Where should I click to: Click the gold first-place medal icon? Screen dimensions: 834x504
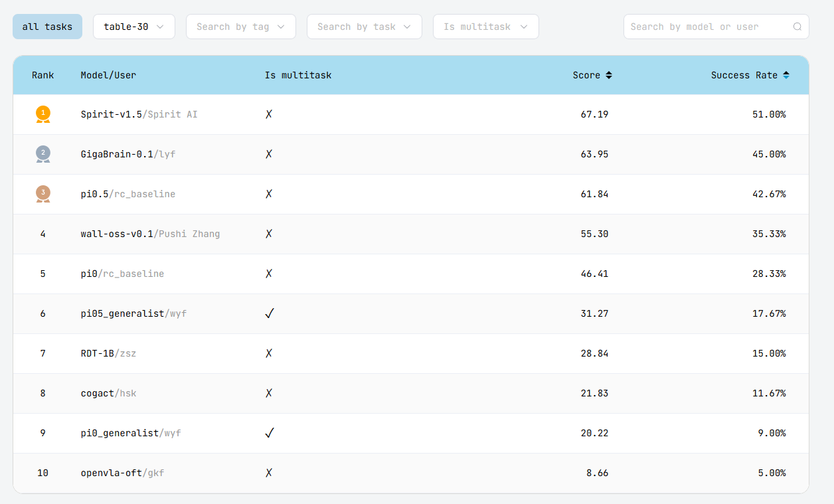tap(43, 114)
